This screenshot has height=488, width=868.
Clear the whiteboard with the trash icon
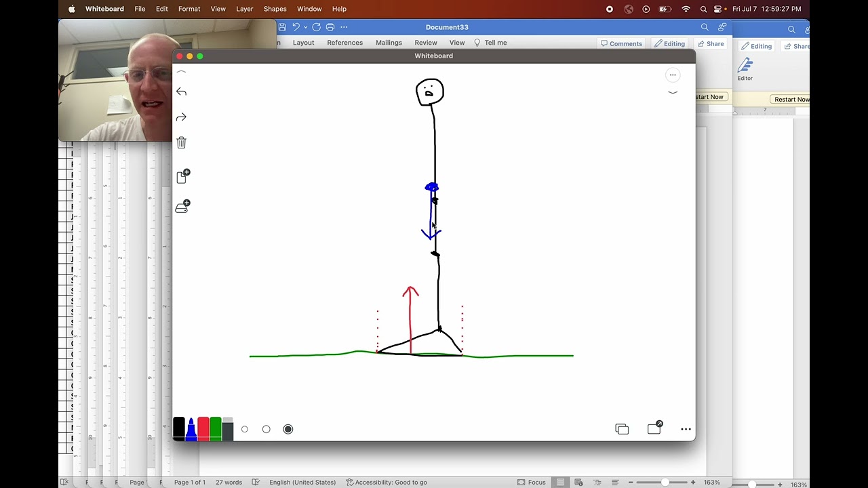coord(181,142)
